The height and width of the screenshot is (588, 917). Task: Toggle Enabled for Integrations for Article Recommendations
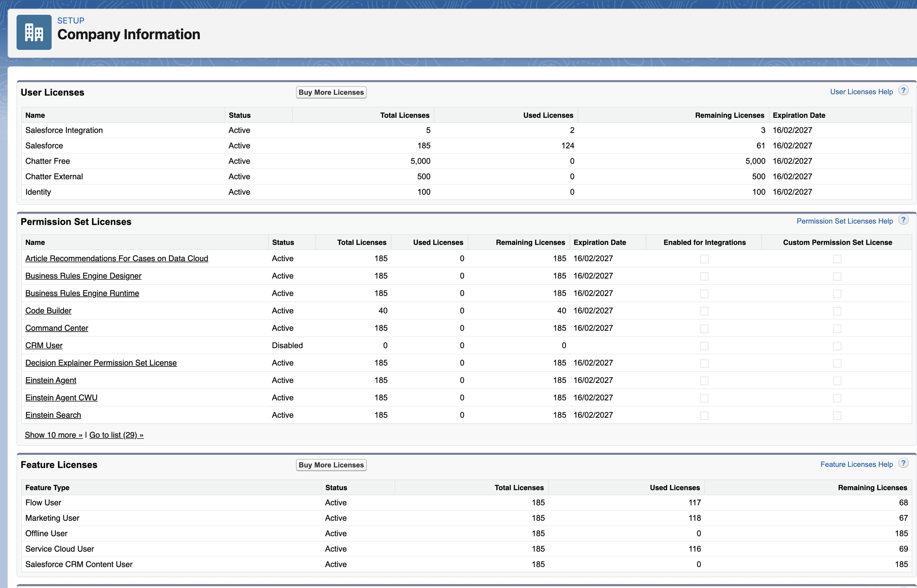point(704,259)
